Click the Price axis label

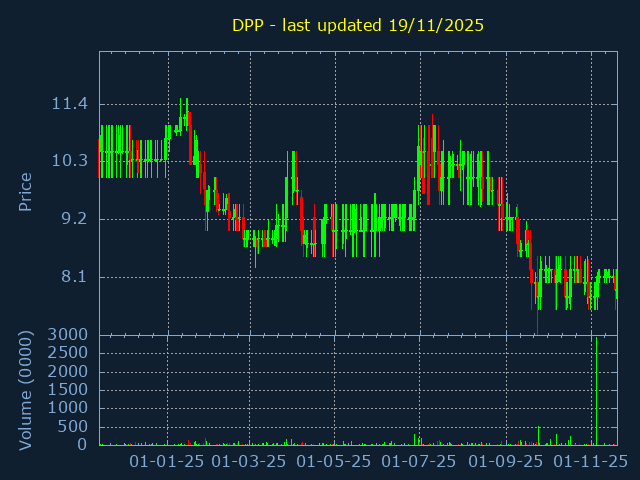click(26, 191)
